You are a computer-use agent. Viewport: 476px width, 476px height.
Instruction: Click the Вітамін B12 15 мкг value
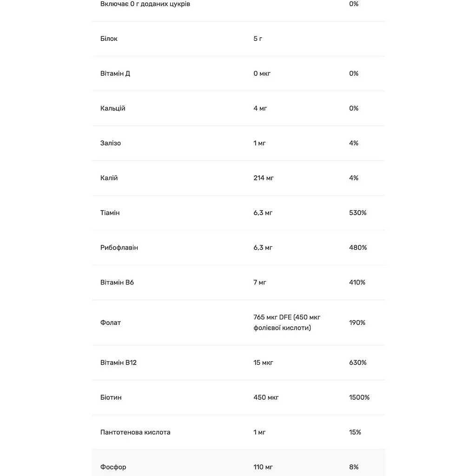[263, 363]
